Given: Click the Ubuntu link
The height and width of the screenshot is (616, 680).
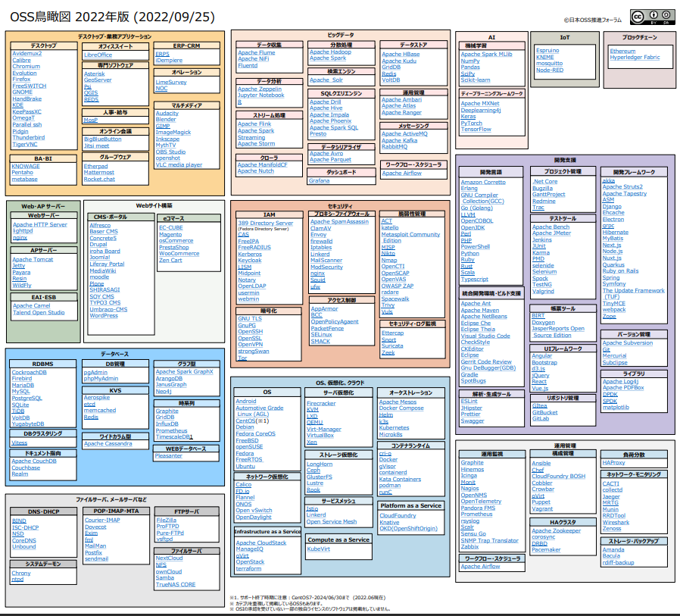Looking at the screenshot, I should (245, 467).
